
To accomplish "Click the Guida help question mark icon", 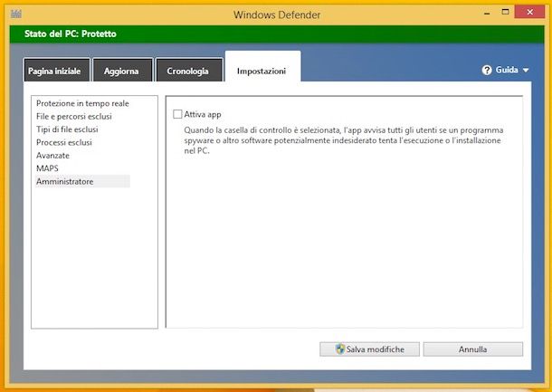I will point(487,70).
